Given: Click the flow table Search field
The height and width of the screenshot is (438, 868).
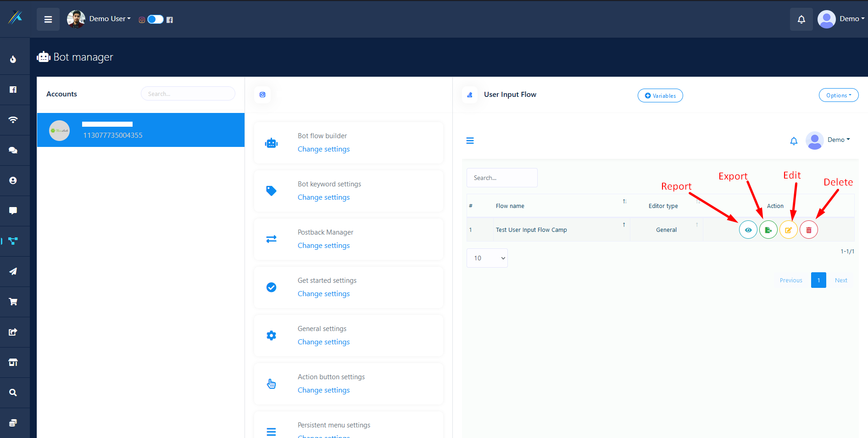Looking at the screenshot, I should pos(502,178).
